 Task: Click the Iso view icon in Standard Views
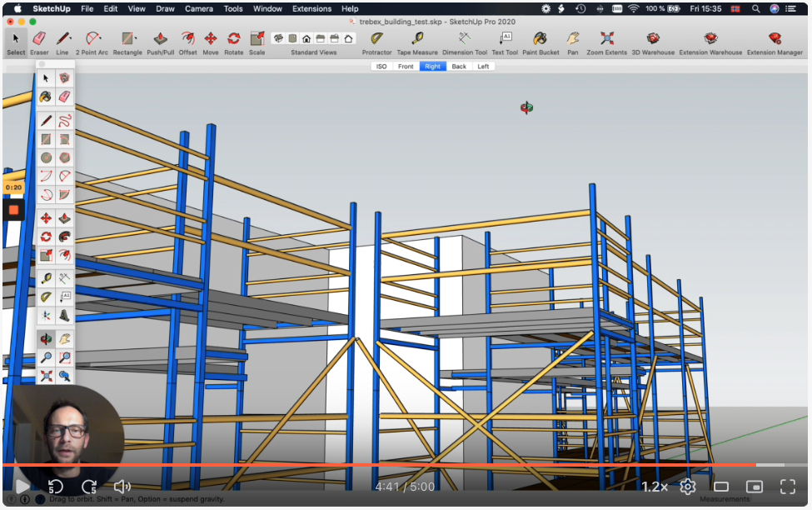click(x=279, y=38)
